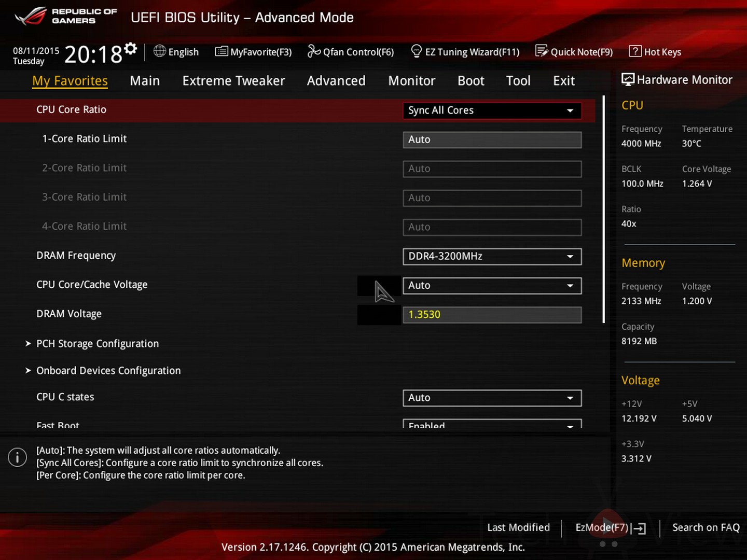The image size is (747, 560).
Task: Click the Qfan Control fan icon
Action: click(314, 51)
